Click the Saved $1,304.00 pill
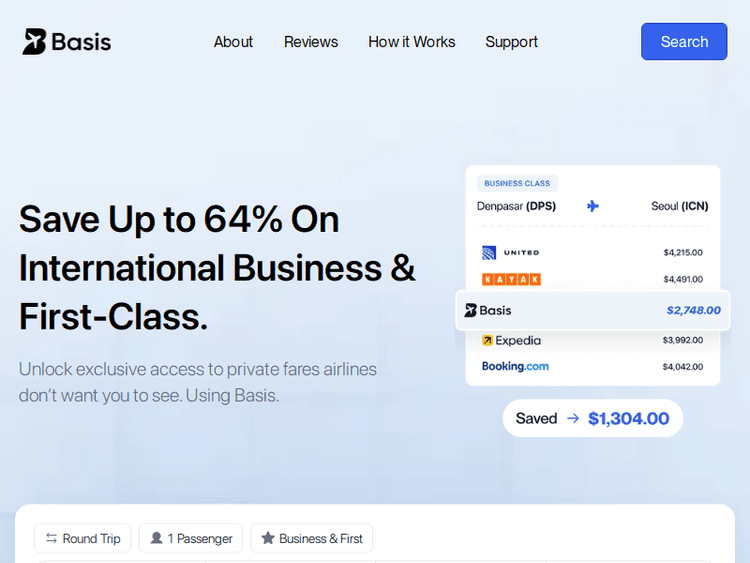Image resolution: width=750 pixels, height=563 pixels. click(592, 419)
